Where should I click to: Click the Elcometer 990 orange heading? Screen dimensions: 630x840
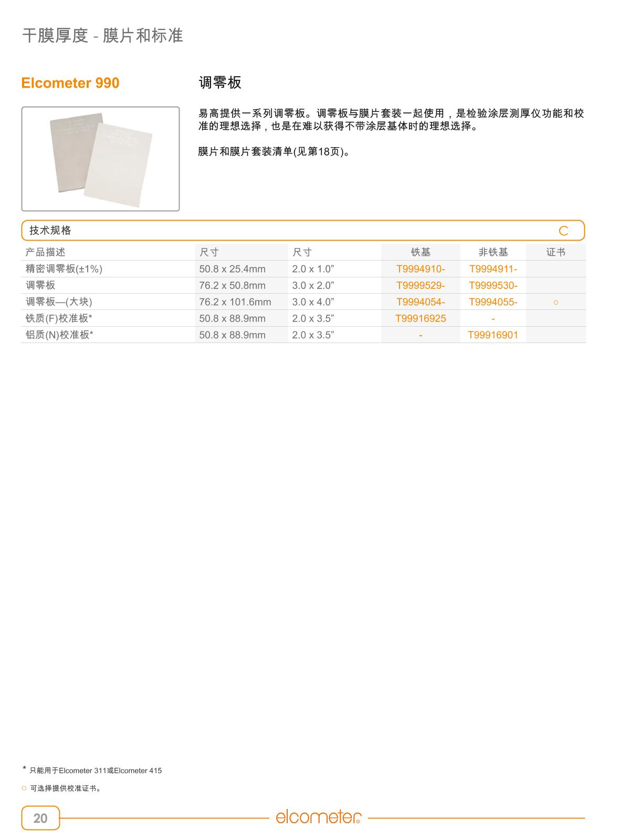point(70,83)
